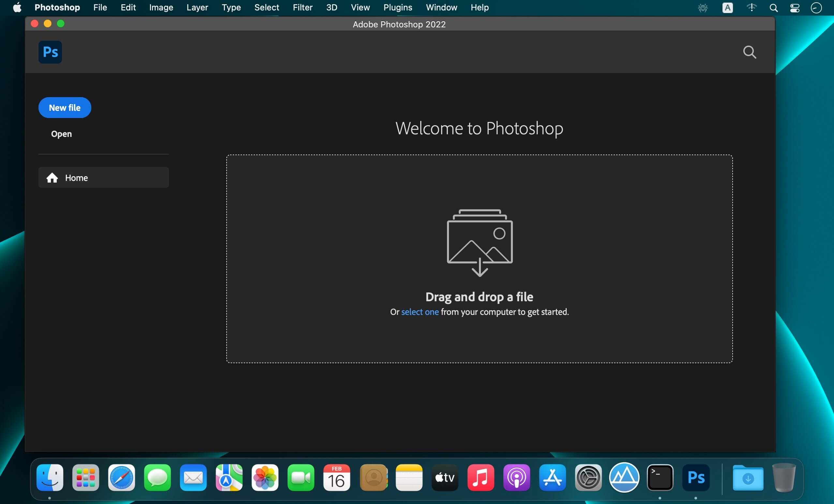Click Open to load a file
Image resolution: width=834 pixels, height=504 pixels.
(61, 133)
